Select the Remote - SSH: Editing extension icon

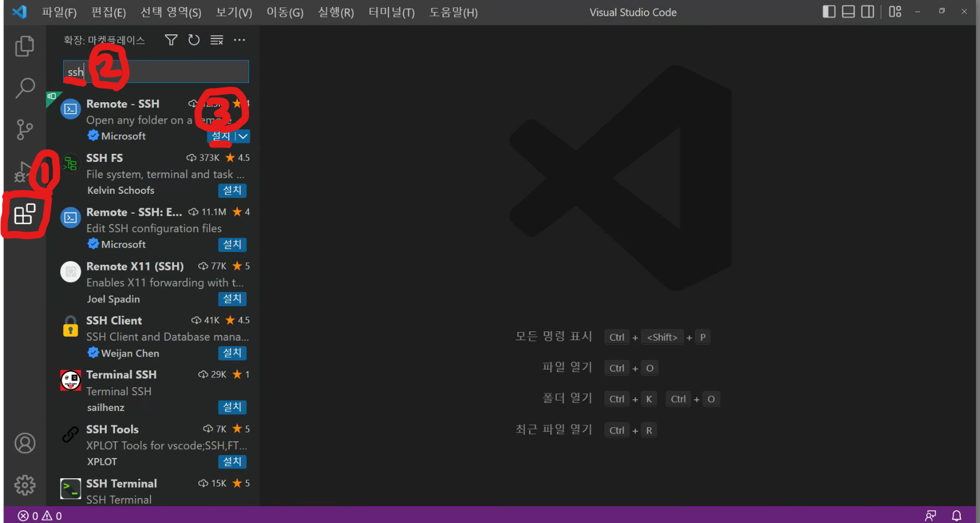pos(71,218)
